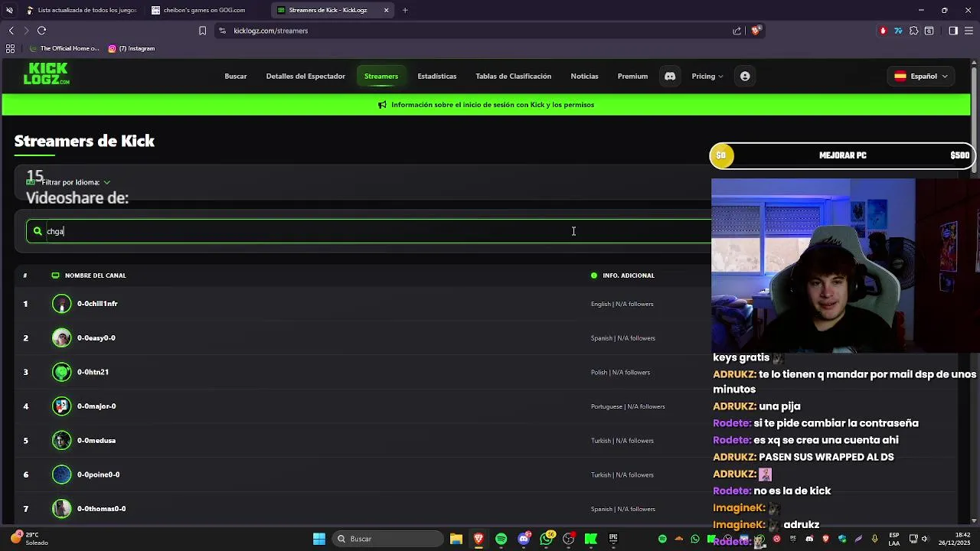Open Discord from the Windows taskbar
Image resolution: width=980 pixels, height=551 pixels.
pos(524,539)
